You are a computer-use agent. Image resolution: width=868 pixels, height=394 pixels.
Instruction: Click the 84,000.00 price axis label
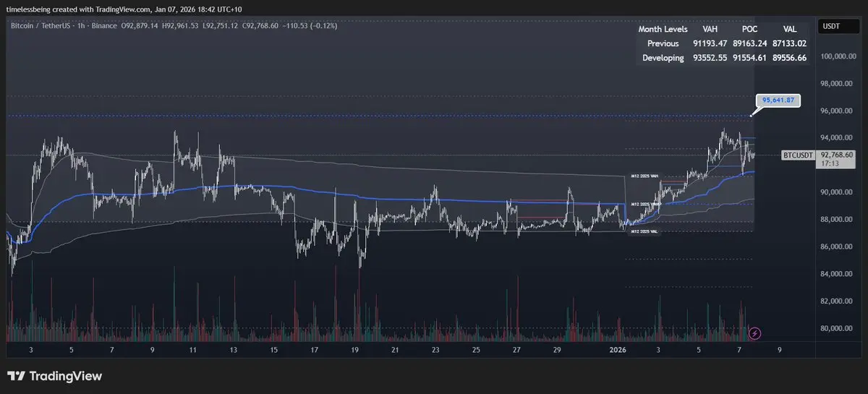838,274
